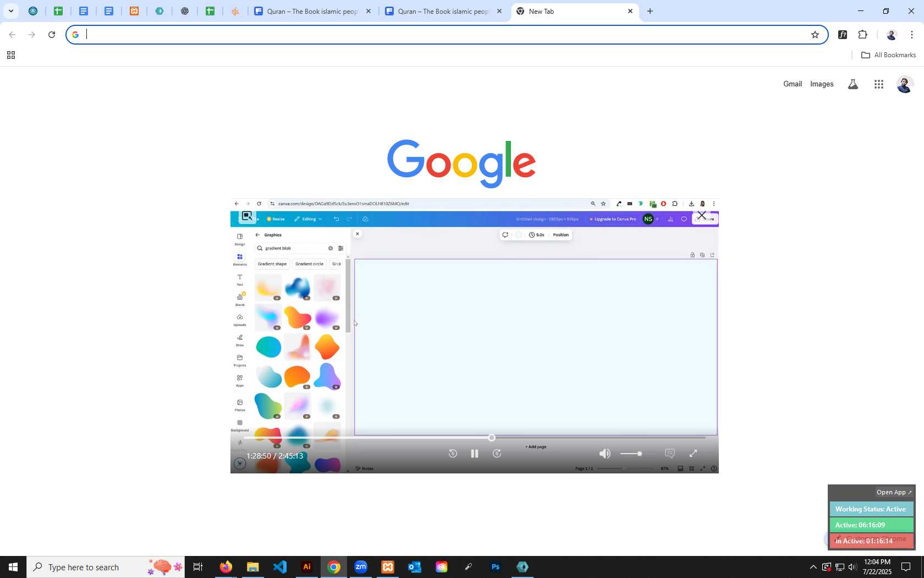Click the video progress bar handle
The height and width of the screenshot is (578, 924).
[x=492, y=438]
